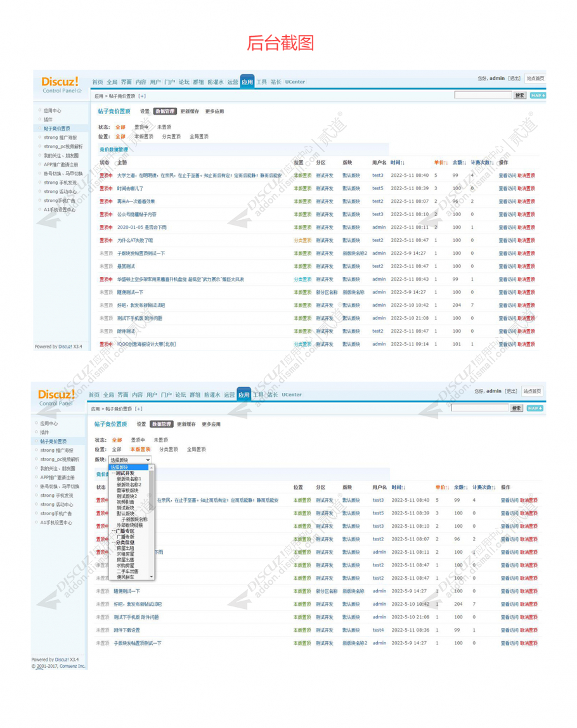The height and width of the screenshot is (728, 577).
Task: Go to 论坛 tab in the upper screenshot
Action: coord(184,82)
